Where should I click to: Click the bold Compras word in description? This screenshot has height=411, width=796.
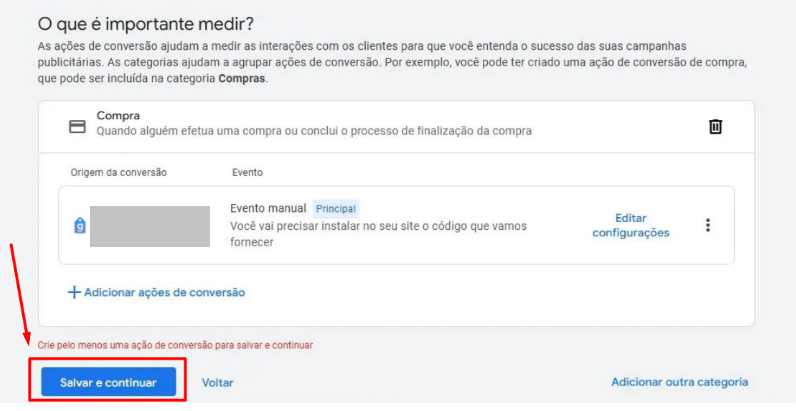243,78
